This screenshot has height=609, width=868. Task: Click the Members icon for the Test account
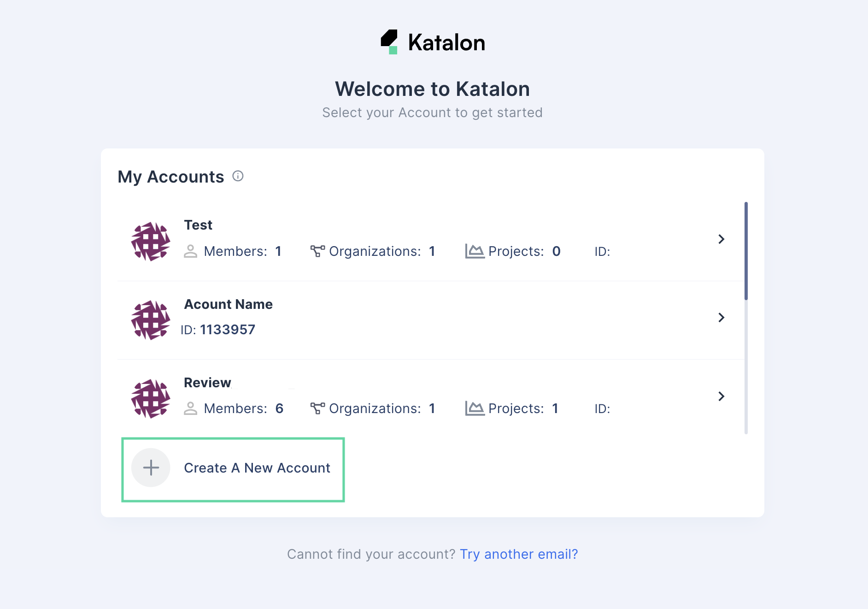pyautogui.click(x=191, y=252)
